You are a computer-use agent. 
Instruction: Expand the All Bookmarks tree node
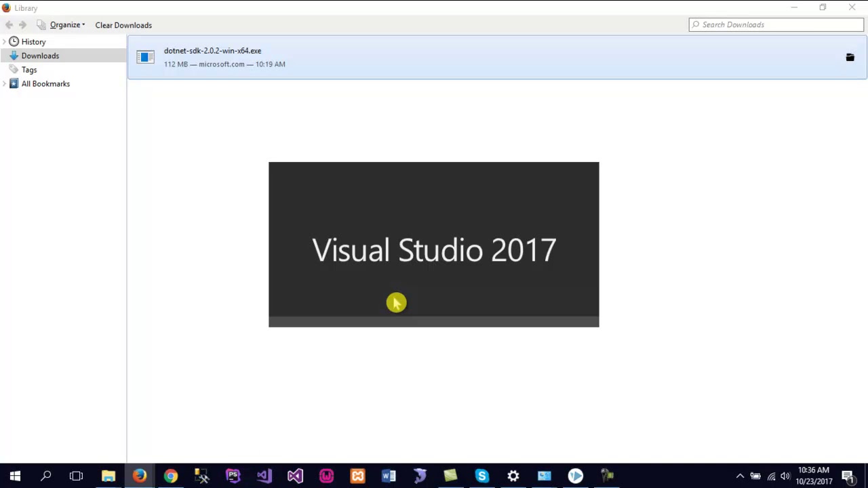[x=4, y=84]
